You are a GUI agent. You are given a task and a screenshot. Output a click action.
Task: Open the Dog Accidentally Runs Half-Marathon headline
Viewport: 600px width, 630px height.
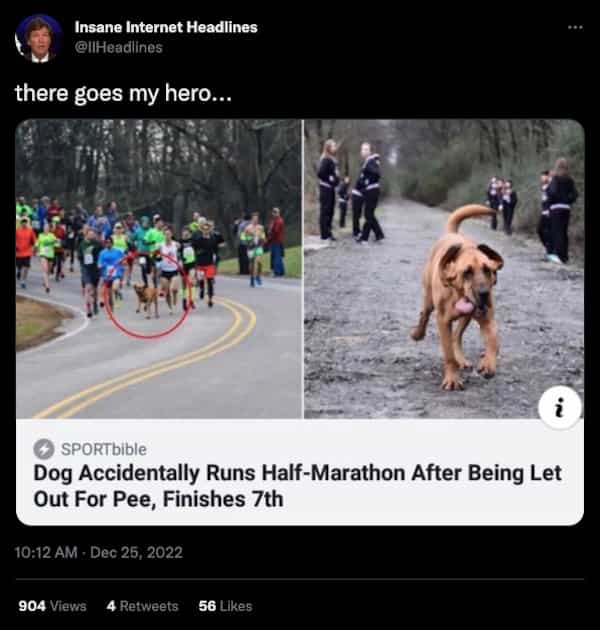(298, 486)
